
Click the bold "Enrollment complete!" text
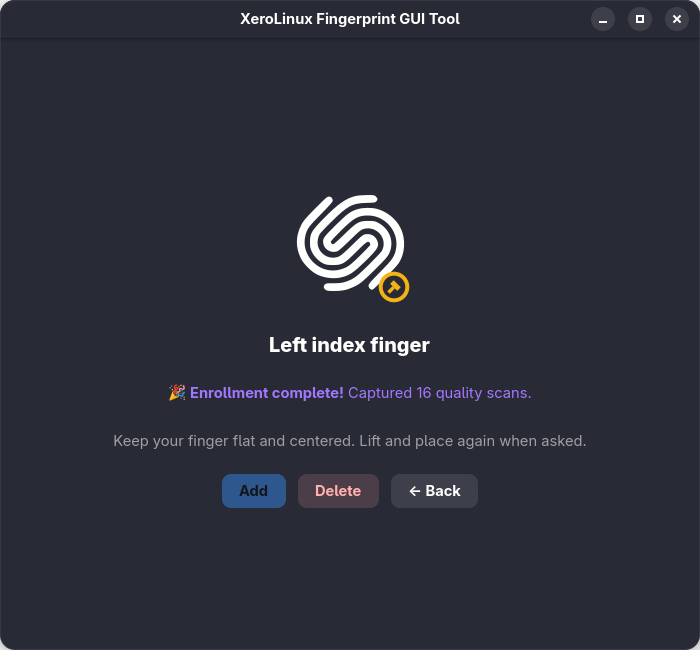[267, 393]
